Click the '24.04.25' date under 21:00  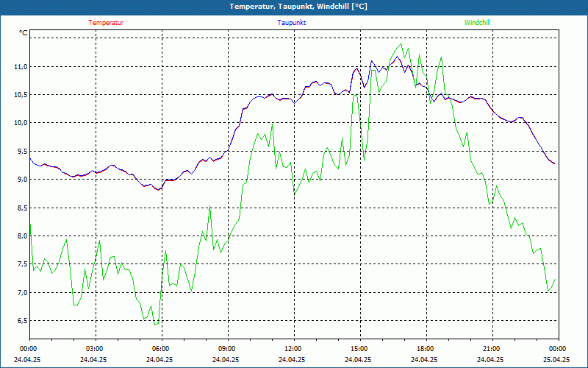pos(490,359)
